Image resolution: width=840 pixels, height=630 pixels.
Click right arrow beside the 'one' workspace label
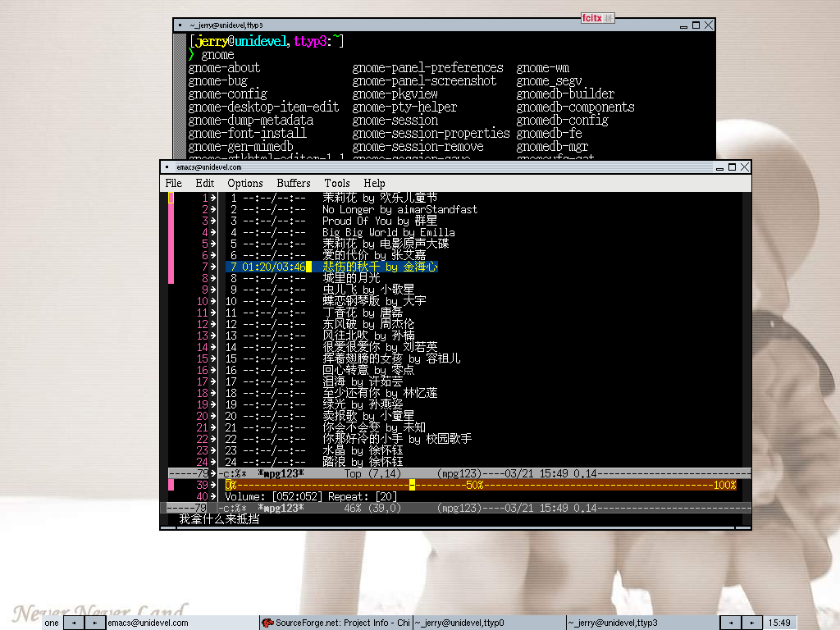click(x=95, y=623)
